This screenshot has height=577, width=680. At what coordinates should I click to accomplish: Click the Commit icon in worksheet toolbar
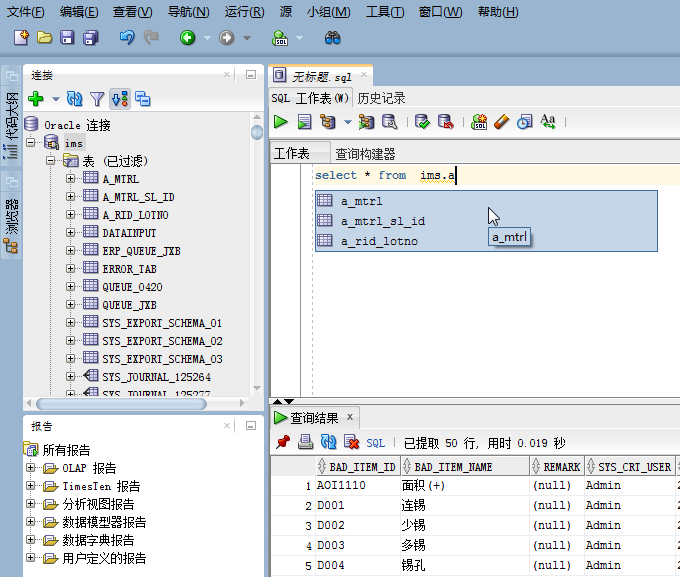pyautogui.click(x=422, y=122)
